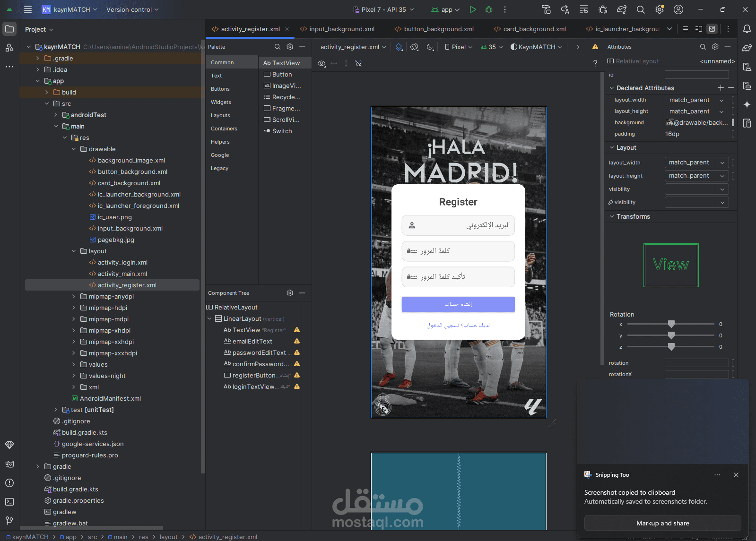Adjust the Rotation y slider
This screenshot has height=541, width=756.
[x=671, y=335]
